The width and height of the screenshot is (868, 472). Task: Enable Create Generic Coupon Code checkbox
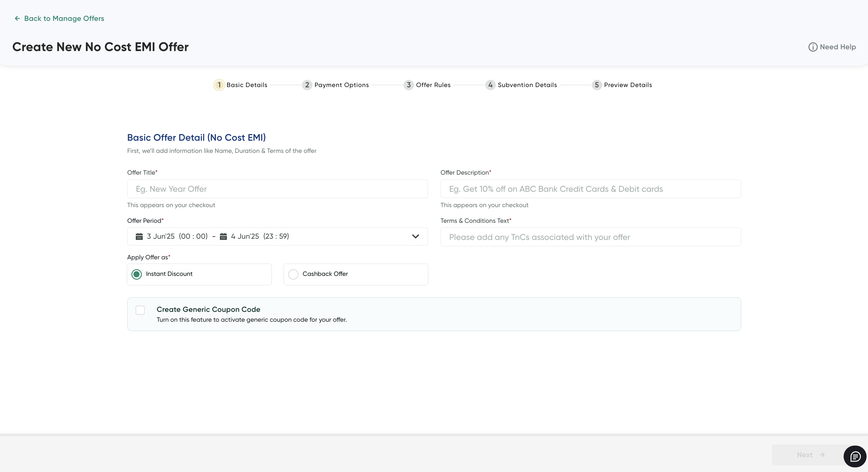point(140,310)
